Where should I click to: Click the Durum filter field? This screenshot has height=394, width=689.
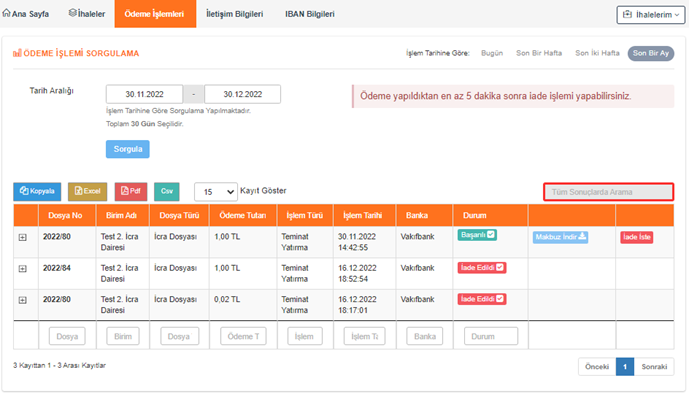pos(491,336)
